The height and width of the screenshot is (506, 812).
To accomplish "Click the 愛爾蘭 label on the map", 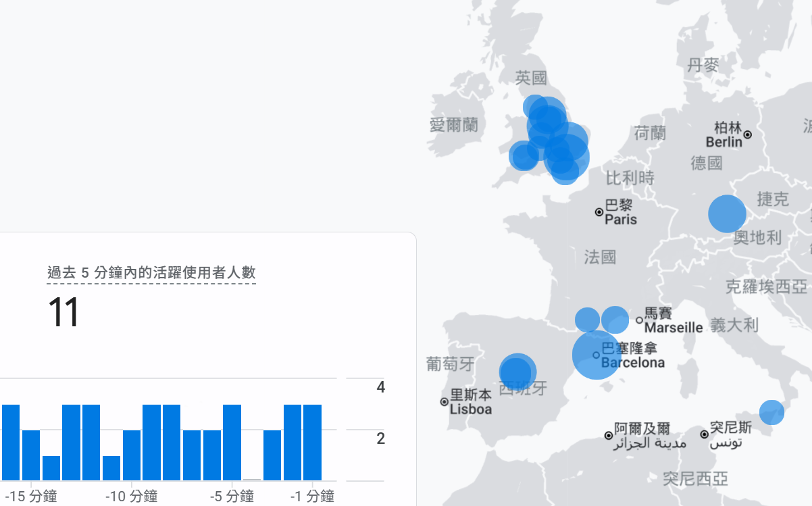I will [x=453, y=125].
